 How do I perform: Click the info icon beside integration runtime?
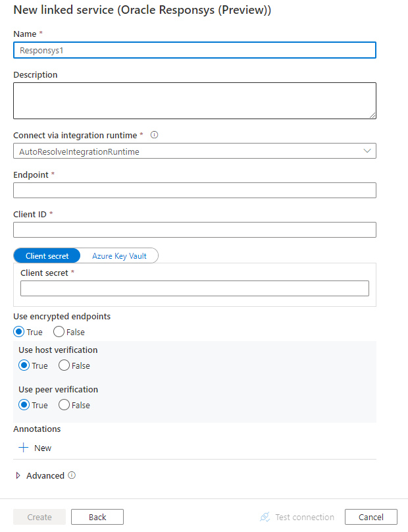155,135
